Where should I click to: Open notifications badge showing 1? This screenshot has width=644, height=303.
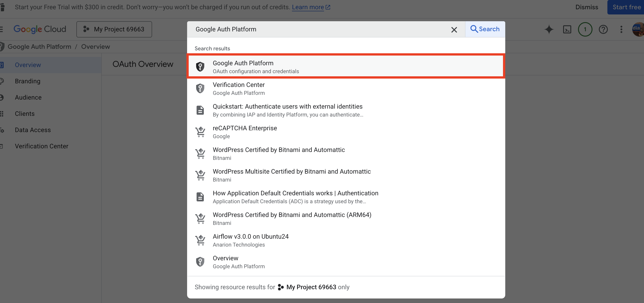coord(585,30)
